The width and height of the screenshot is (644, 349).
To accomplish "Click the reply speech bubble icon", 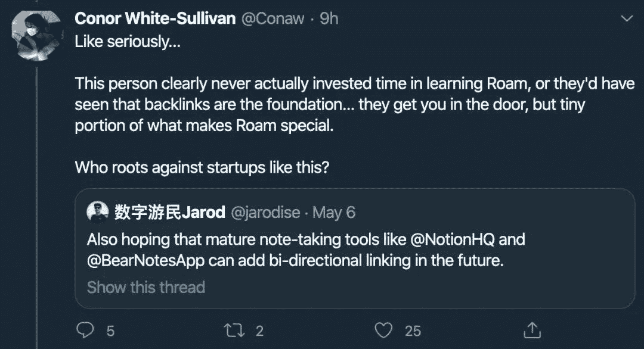I will pyautogui.click(x=86, y=329).
